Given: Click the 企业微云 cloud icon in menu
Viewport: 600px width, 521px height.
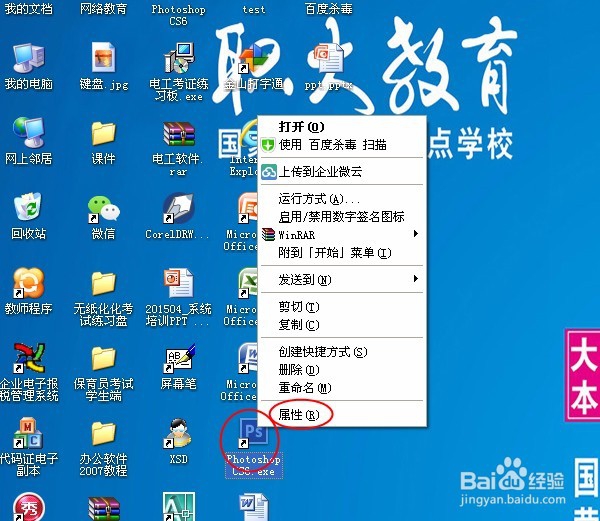Looking at the screenshot, I should click(x=269, y=172).
